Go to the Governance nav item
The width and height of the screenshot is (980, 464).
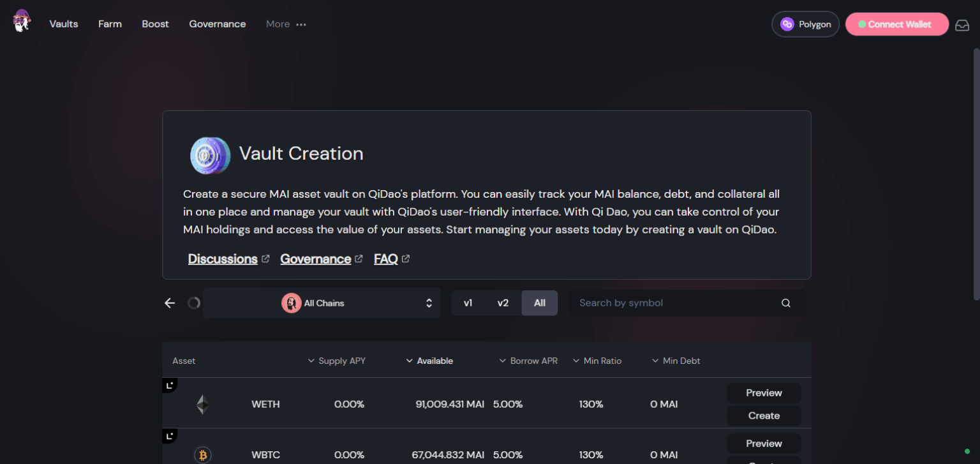tap(218, 24)
